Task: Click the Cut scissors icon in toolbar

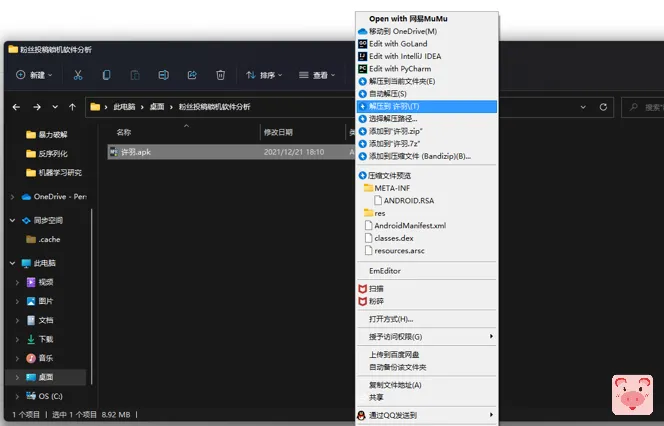Action: click(77, 75)
